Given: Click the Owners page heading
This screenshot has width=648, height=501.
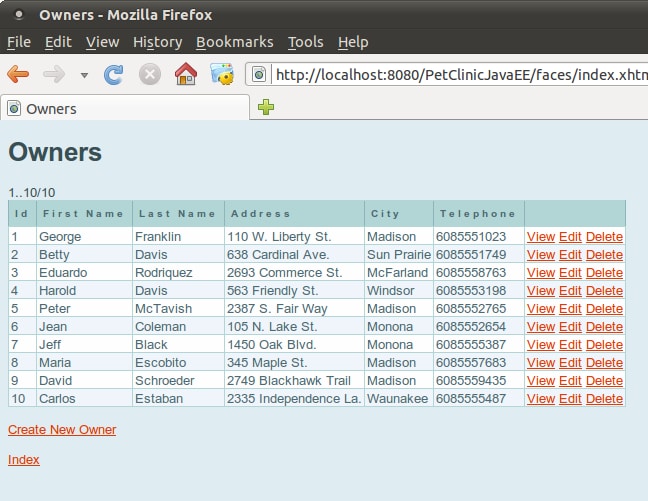Looking at the screenshot, I should 55,152.
